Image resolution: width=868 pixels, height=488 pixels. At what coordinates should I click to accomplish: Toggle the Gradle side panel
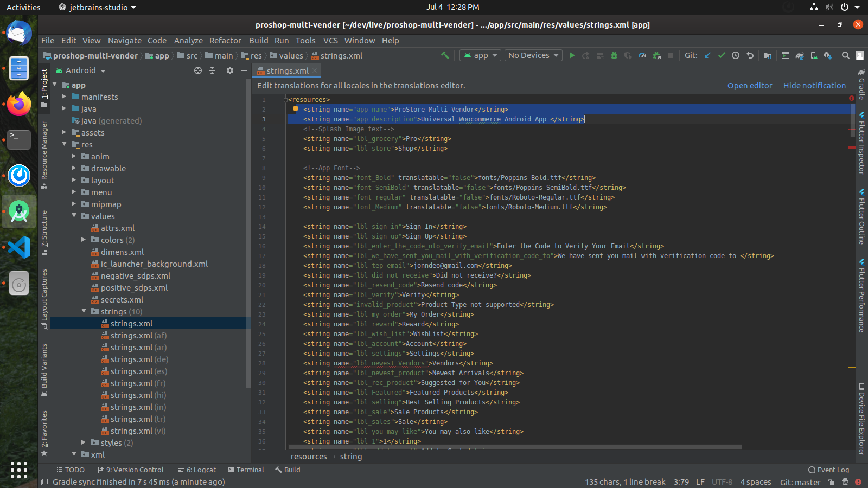coord(861,84)
